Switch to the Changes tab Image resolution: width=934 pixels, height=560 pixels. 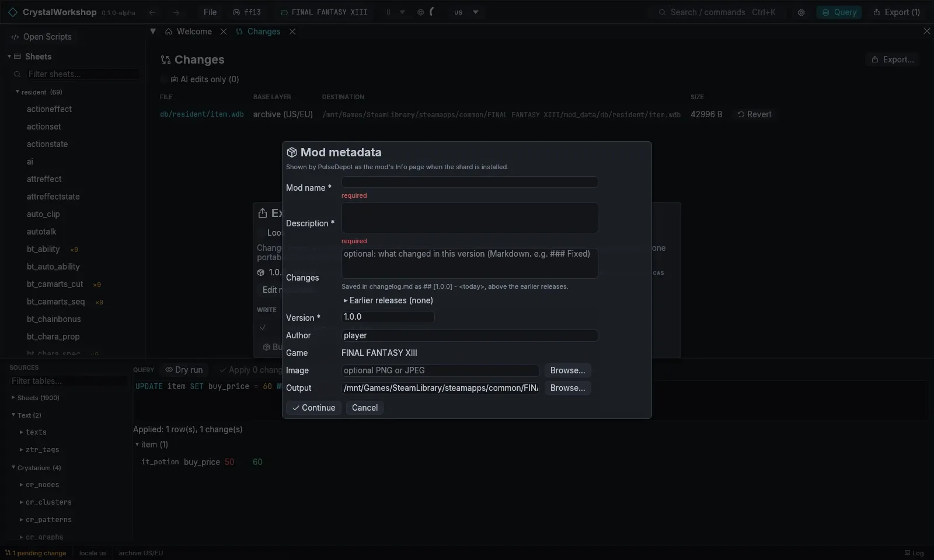259,32
